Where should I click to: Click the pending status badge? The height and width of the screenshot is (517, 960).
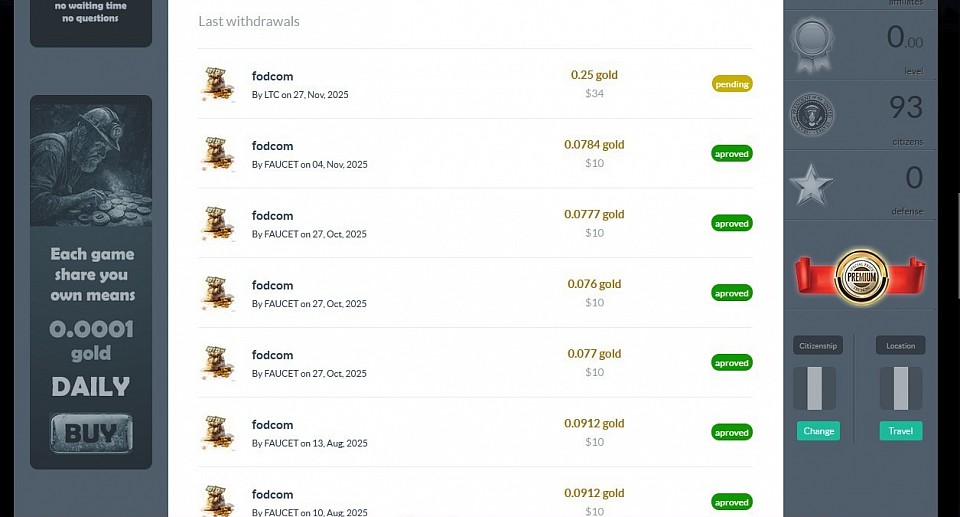732,84
